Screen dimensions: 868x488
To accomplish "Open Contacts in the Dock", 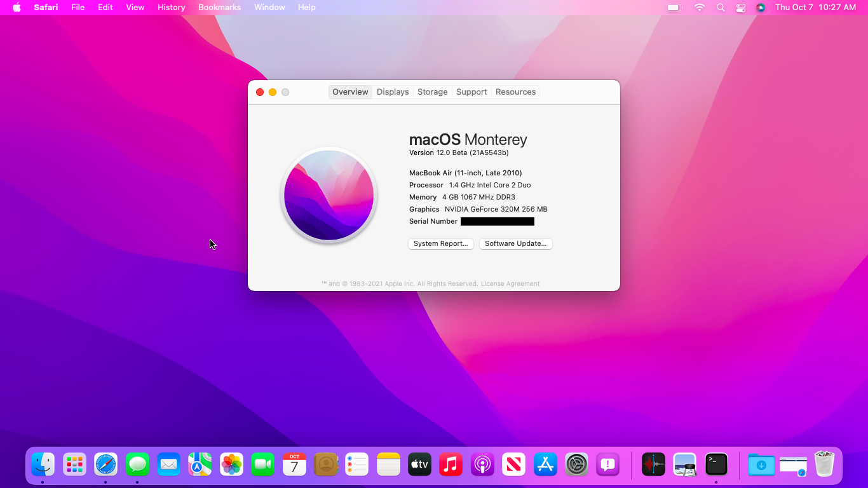I will (x=326, y=464).
